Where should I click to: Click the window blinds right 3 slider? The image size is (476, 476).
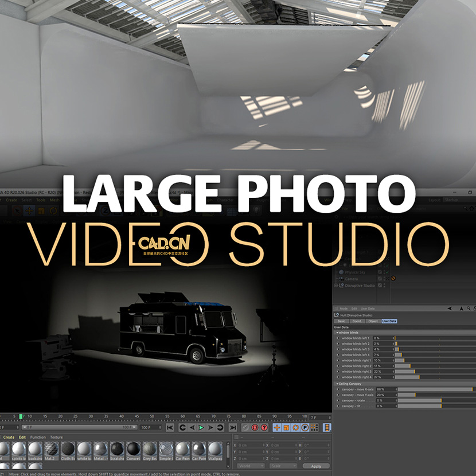(435, 372)
